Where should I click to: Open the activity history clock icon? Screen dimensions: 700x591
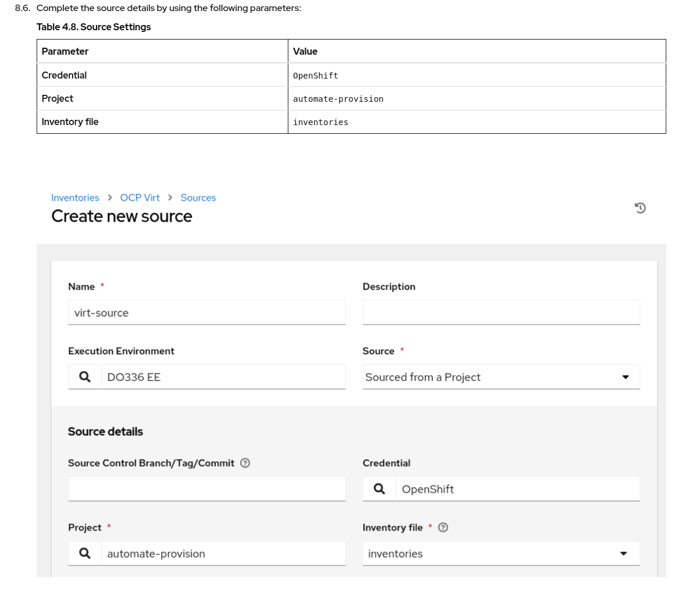pos(640,208)
